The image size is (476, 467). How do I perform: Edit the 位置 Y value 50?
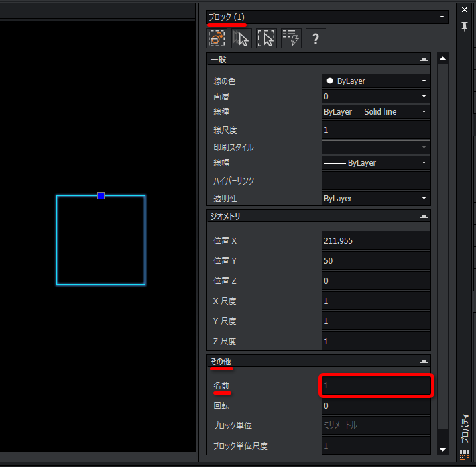click(376, 261)
